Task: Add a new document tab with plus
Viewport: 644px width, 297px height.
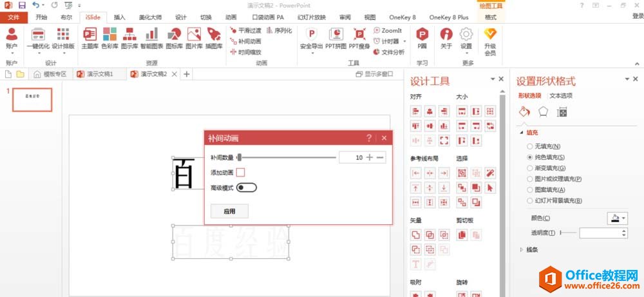Action: (x=187, y=74)
